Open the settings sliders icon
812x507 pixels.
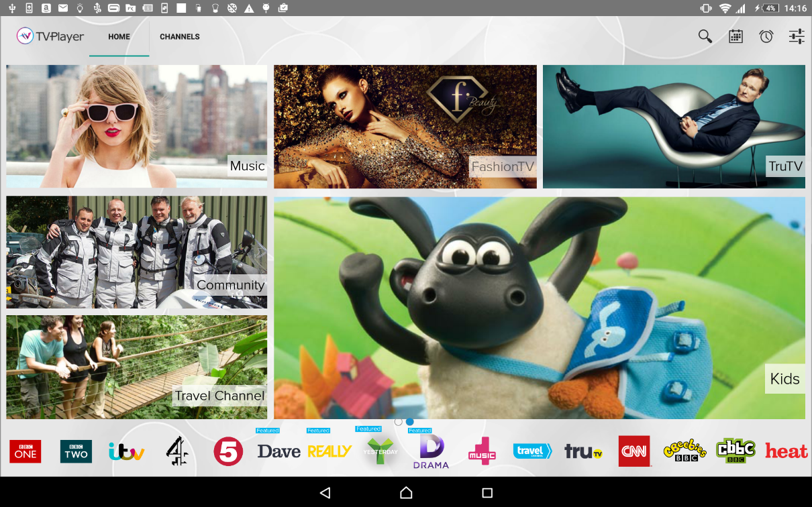tap(797, 36)
